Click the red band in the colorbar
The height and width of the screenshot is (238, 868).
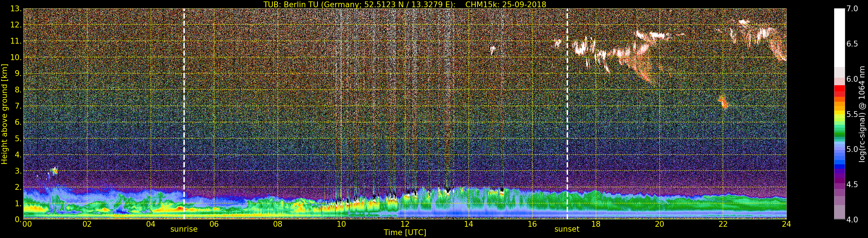[839, 91]
